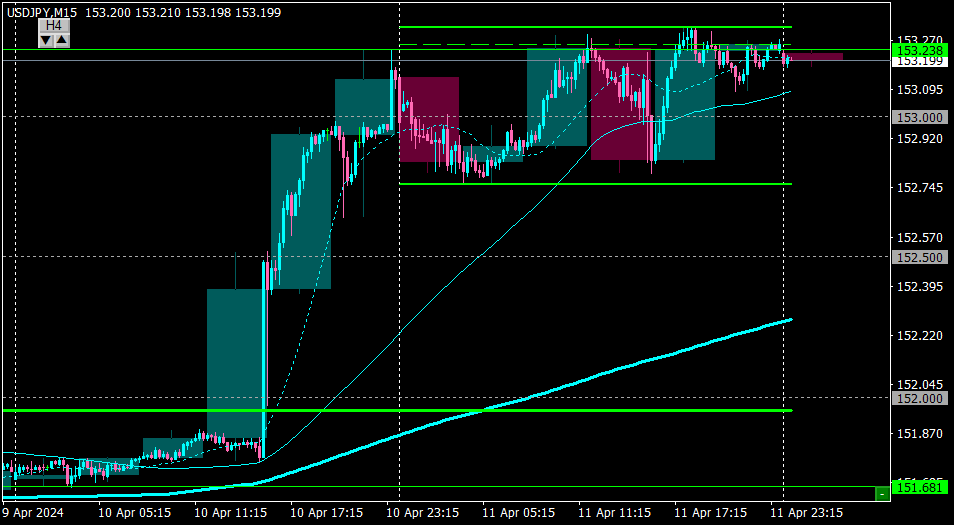Click the 11 Apr 23:15 time axis label
This screenshot has height=525, width=954.
point(806,513)
